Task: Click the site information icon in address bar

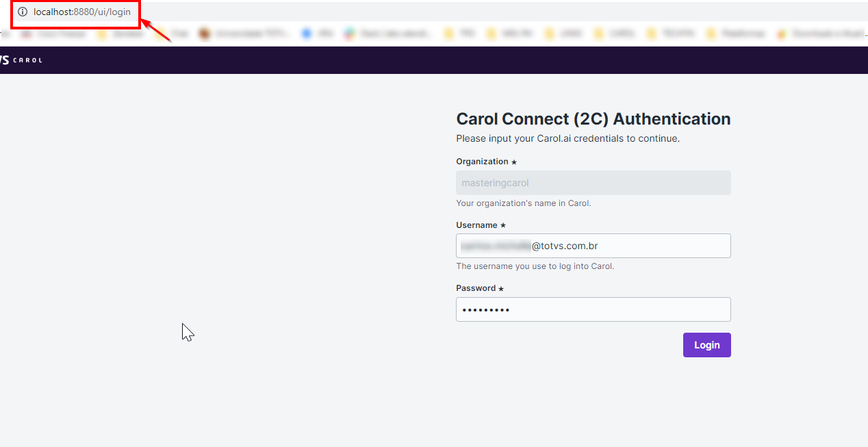Action: point(23,12)
